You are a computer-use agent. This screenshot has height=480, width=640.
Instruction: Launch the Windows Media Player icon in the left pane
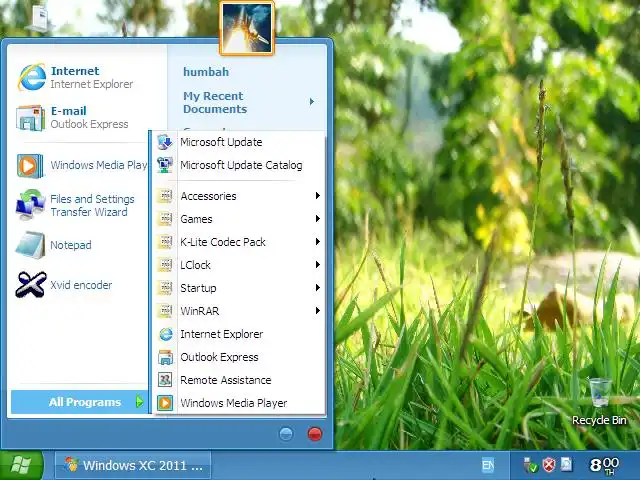click(x=30, y=166)
